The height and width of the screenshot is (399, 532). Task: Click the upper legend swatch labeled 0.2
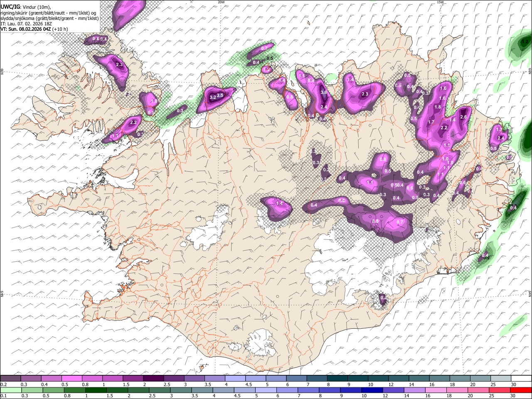[x=10, y=379]
